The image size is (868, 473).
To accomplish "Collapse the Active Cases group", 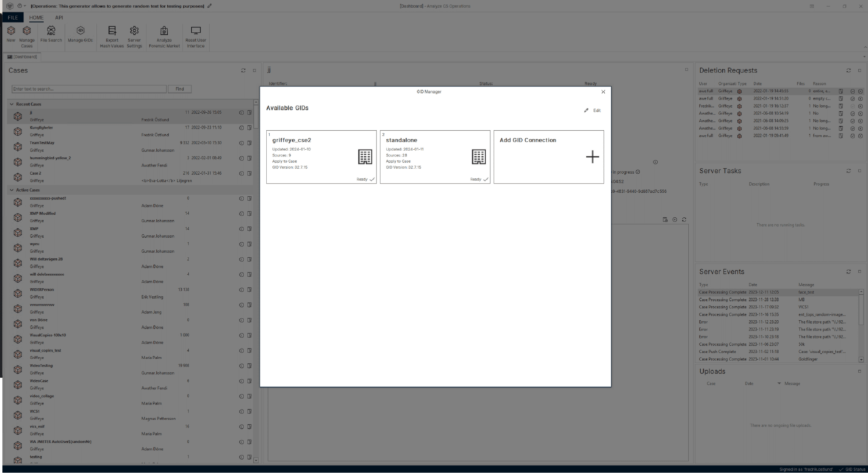I will (x=11, y=190).
